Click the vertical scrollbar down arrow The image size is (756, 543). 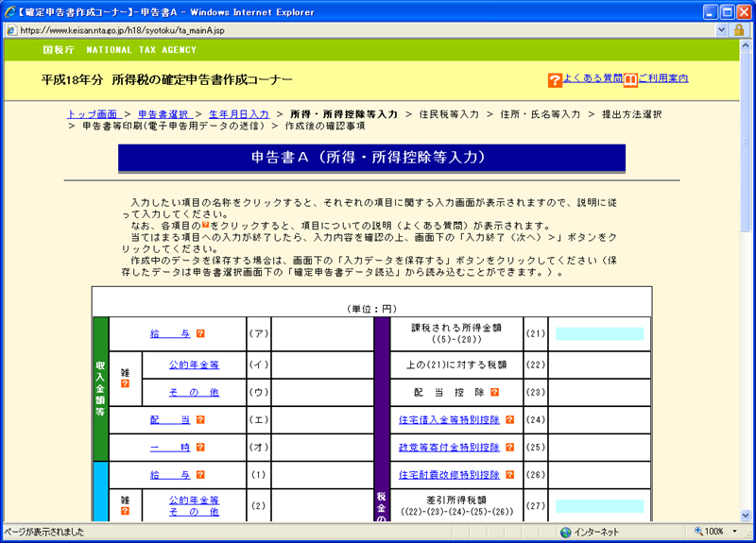747,515
